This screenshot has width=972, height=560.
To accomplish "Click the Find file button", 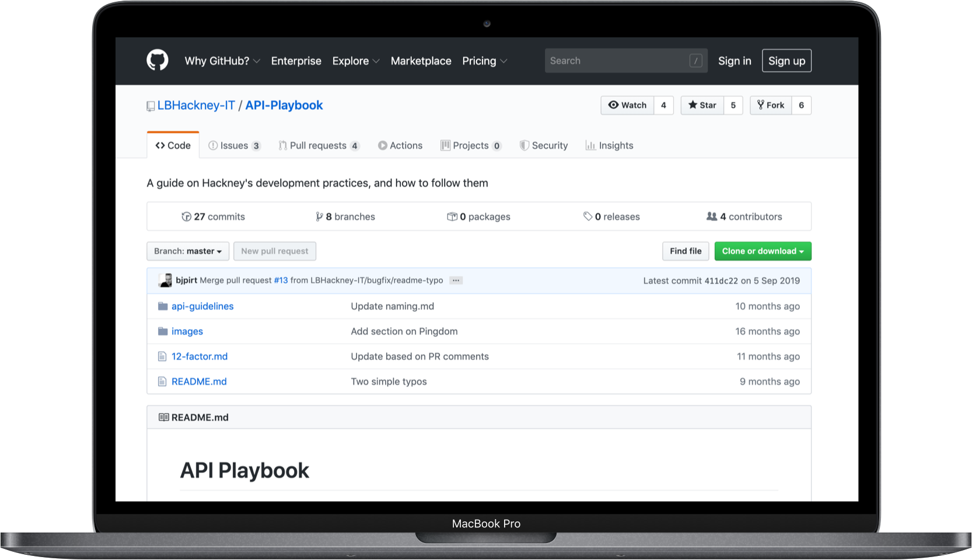I will click(x=686, y=251).
